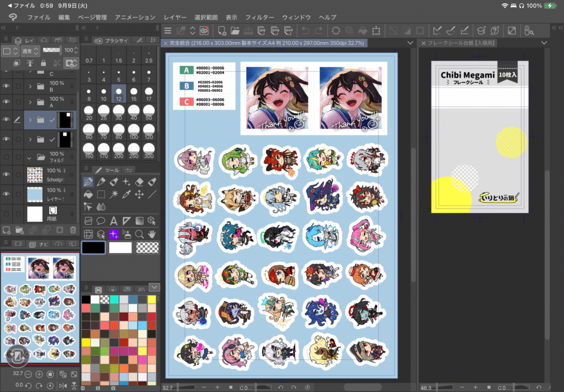Screen dimensions: 564x392
Task: Open the レイヤー menu
Action: [175, 17]
